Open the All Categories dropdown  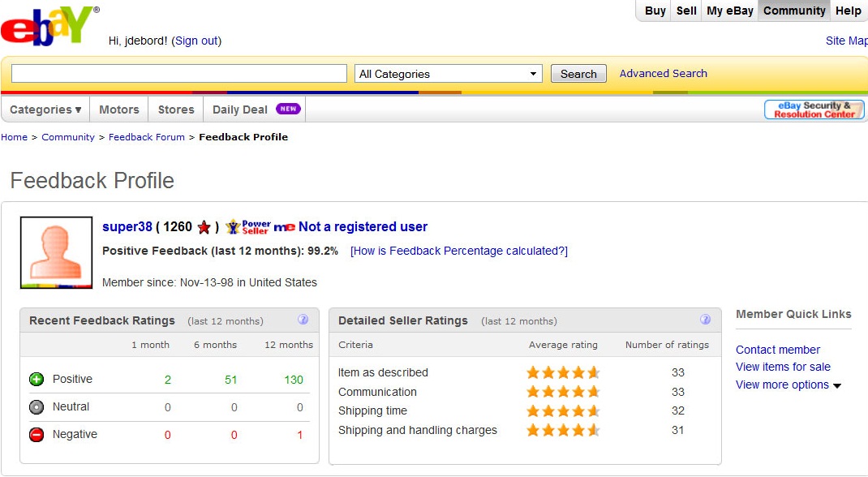click(448, 74)
